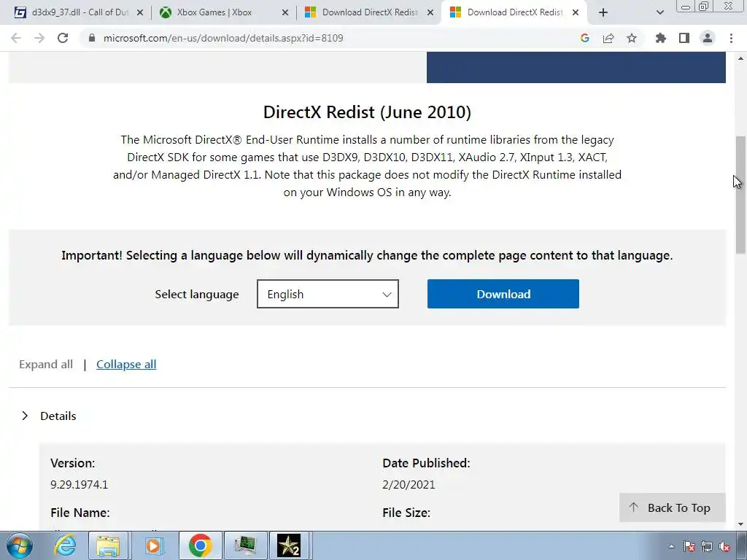Close the third Download DirectX tab
747x560 pixels.
430,13
